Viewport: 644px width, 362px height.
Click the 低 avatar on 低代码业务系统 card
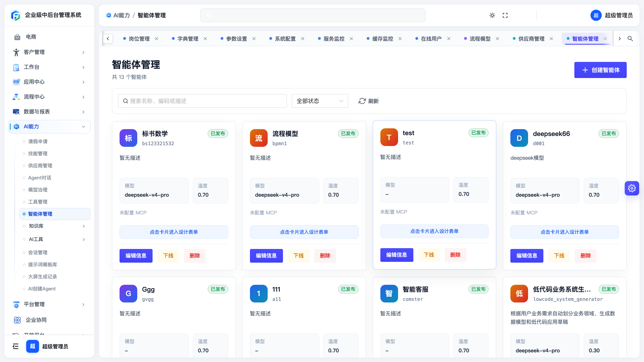pos(519,294)
